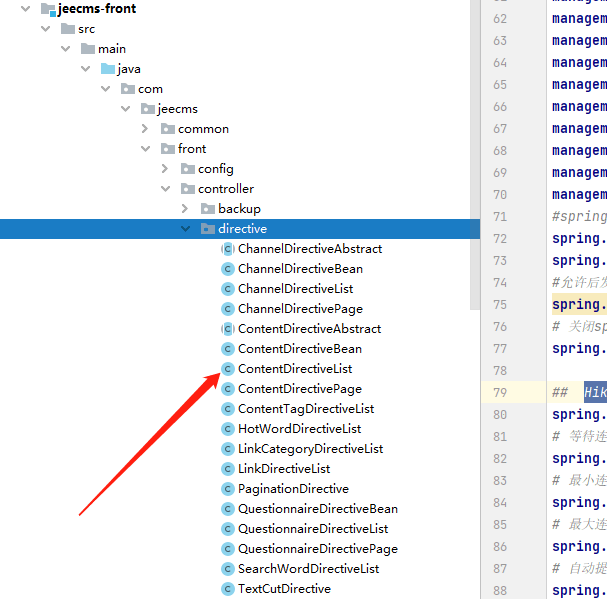The width and height of the screenshot is (607, 599).
Task: Click editor gutter line number 79
Action: 500,393
